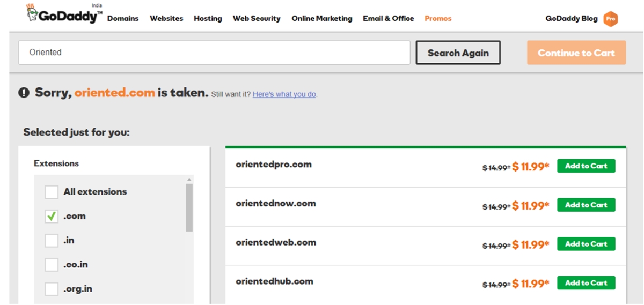The width and height of the screenshot is (644, 305).
Task: Open the Online Marketing menu
Action: coord(322,18)
